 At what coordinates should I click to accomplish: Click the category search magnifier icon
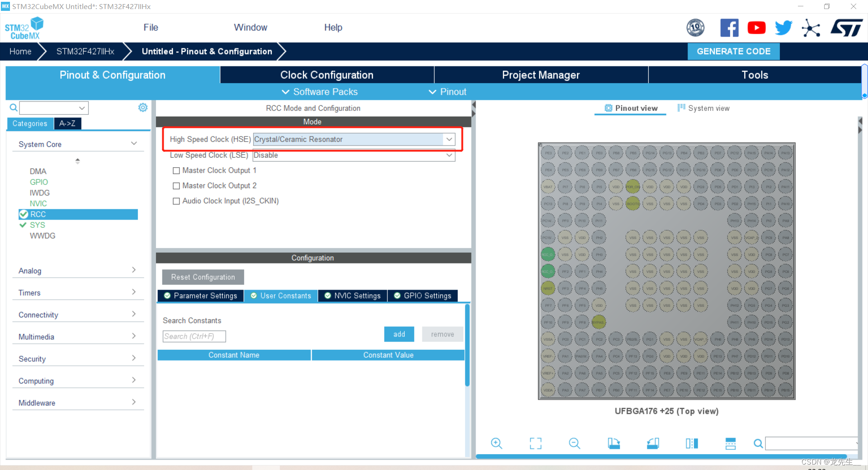[14, 108]
